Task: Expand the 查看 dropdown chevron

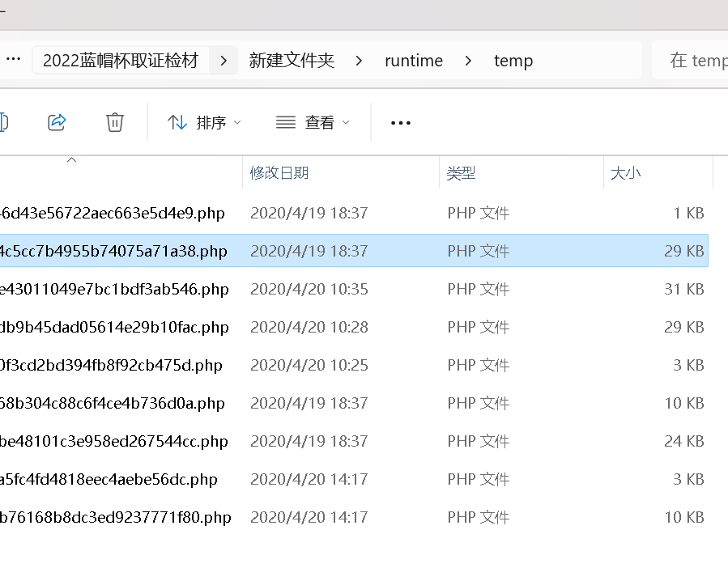Action: click(344, 122)
